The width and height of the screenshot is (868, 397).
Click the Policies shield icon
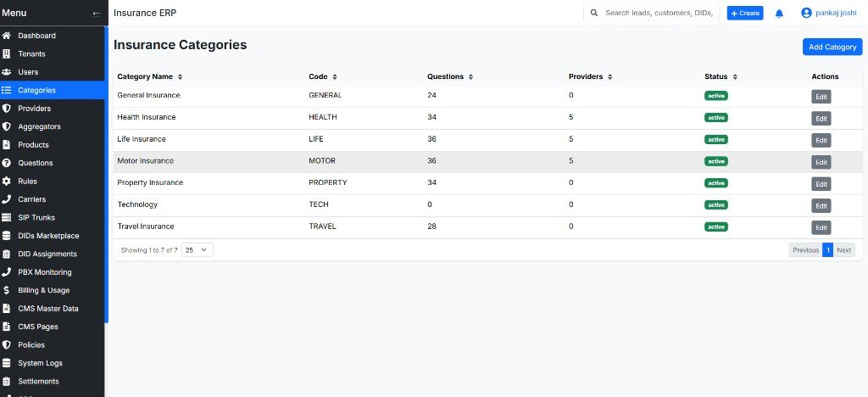pos(7,345)
